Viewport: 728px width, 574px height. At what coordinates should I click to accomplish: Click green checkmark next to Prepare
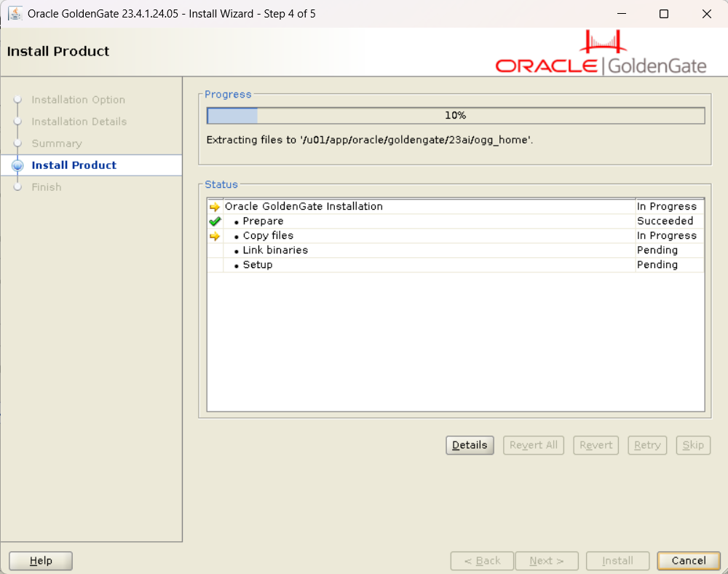click(214, 221)
